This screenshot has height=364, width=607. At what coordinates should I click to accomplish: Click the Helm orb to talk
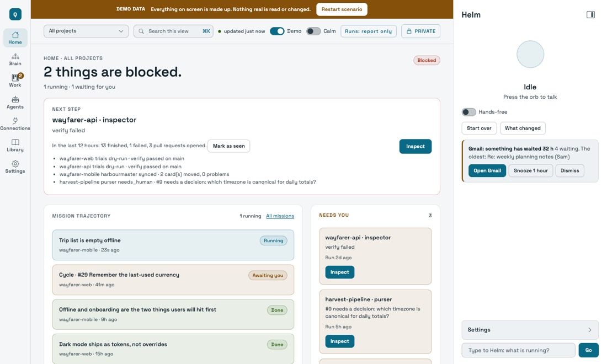tap(530, 54)
